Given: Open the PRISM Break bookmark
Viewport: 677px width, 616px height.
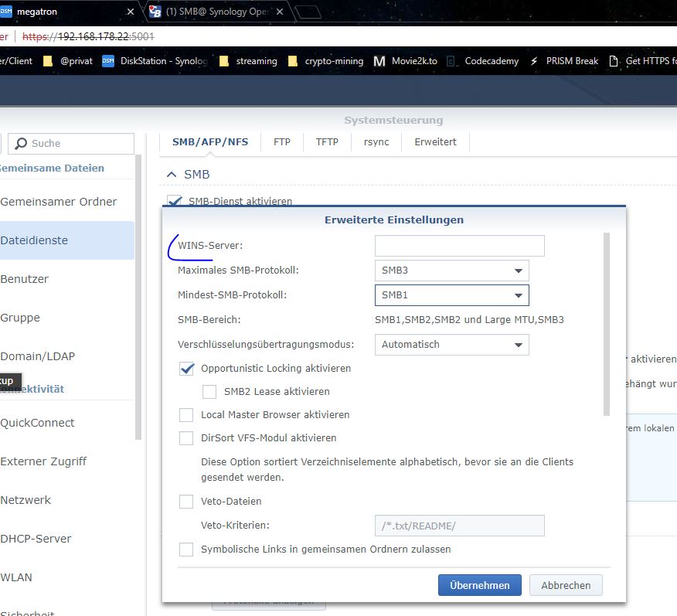Looking at the screenshot, I should (564, 61).
